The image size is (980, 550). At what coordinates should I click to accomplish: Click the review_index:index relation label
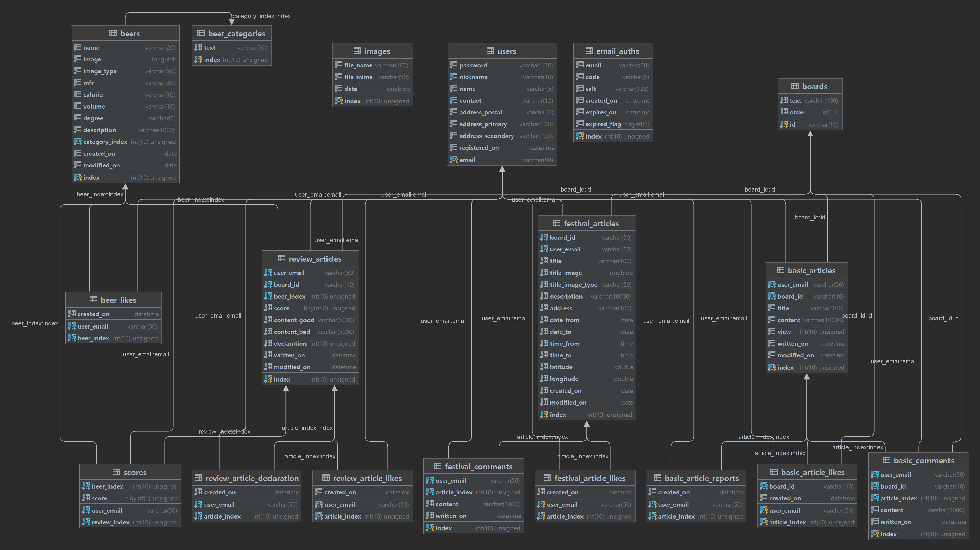(x=224, y=431)
